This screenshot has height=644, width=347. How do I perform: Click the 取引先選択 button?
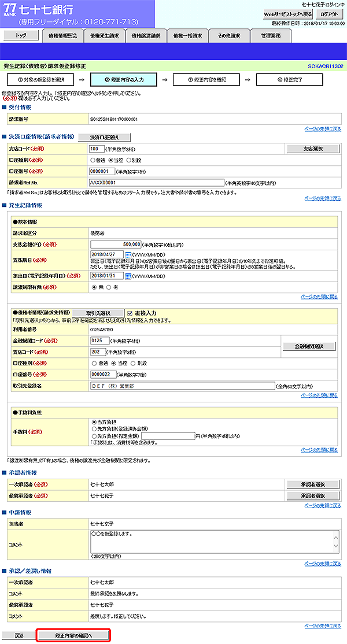coord(98,313)
